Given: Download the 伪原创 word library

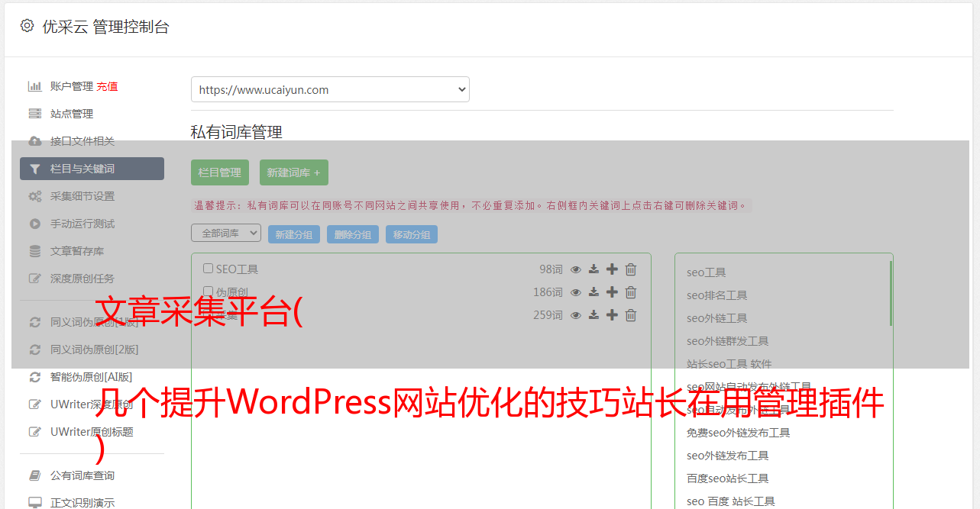Looking at the screenshot, I should click(593, 292).
